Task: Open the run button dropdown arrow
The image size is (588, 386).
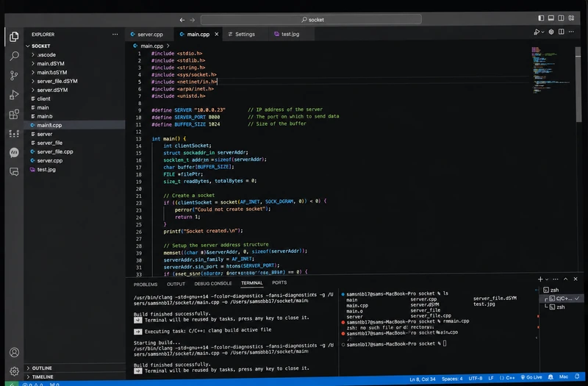Action: click(542, 32)
